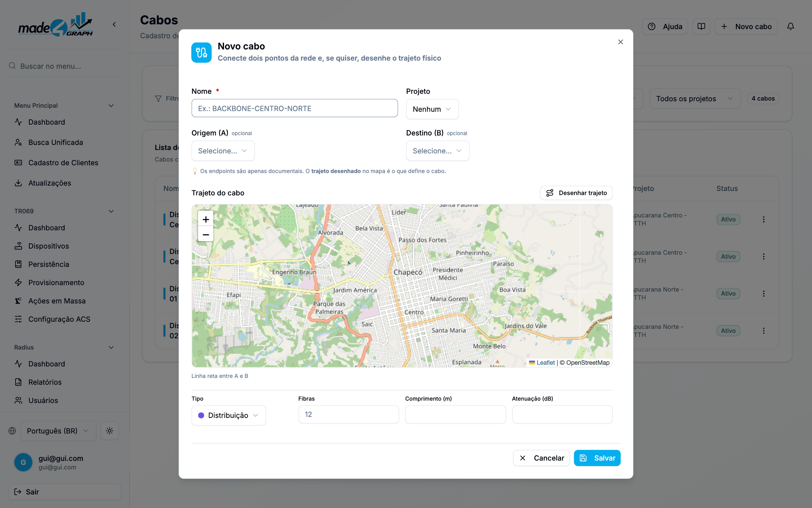This screenshot has height=508, width=812.
Task: Click the globe language icon
Action: click(12, 431)
